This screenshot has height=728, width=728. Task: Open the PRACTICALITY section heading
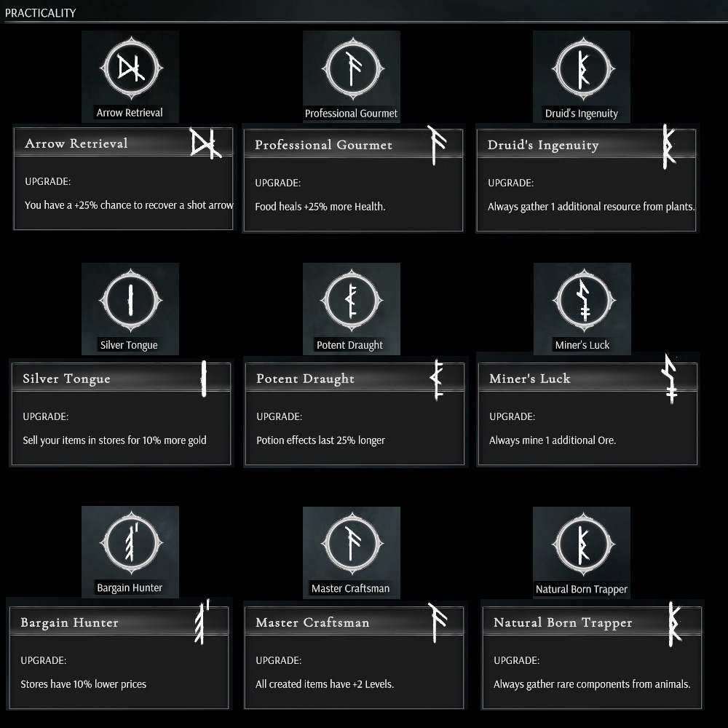click(41, 12)
